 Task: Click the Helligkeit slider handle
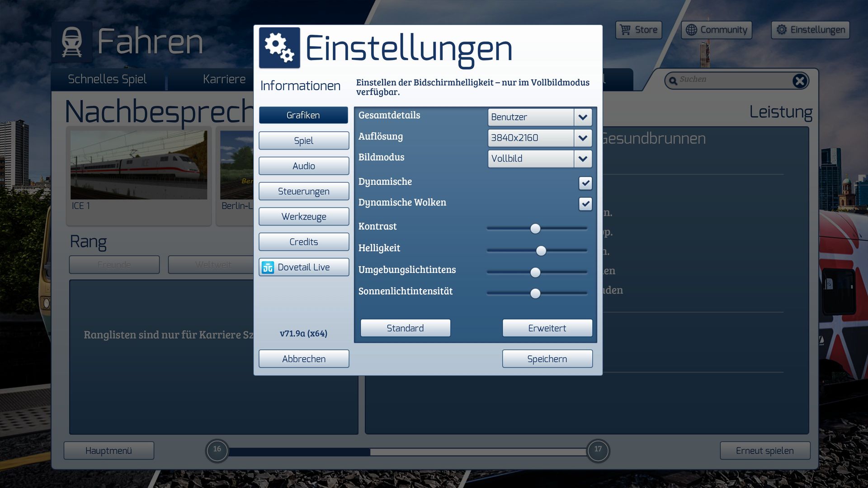[x=541, y=250]
